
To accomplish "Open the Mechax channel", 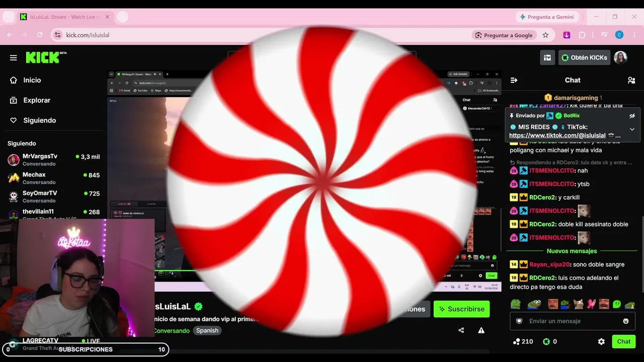I will [x=53, y=178].
